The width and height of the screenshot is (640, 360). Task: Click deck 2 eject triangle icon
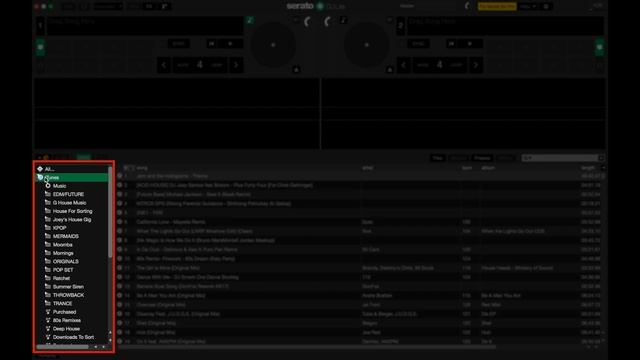coord(390,70)
